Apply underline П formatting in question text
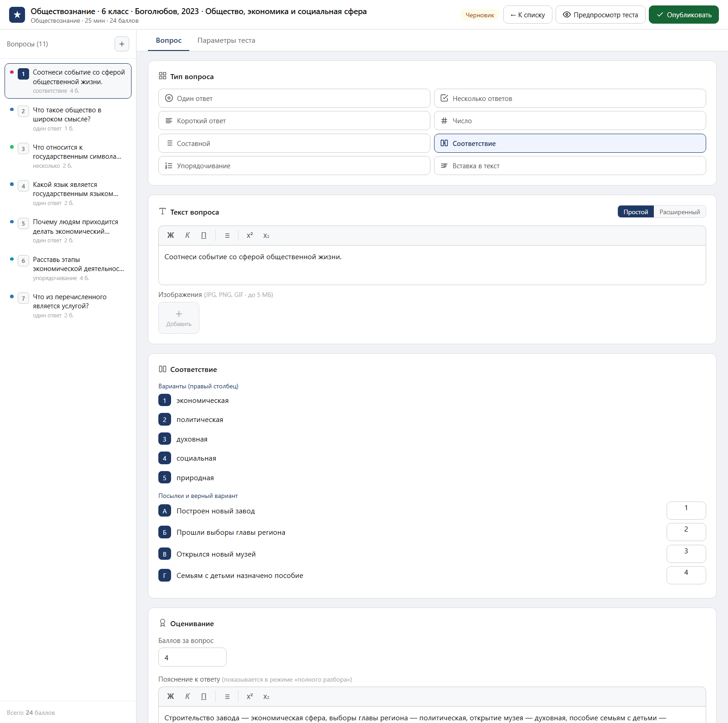The width and height of the screenshot is (728, 723). [204, 236]
